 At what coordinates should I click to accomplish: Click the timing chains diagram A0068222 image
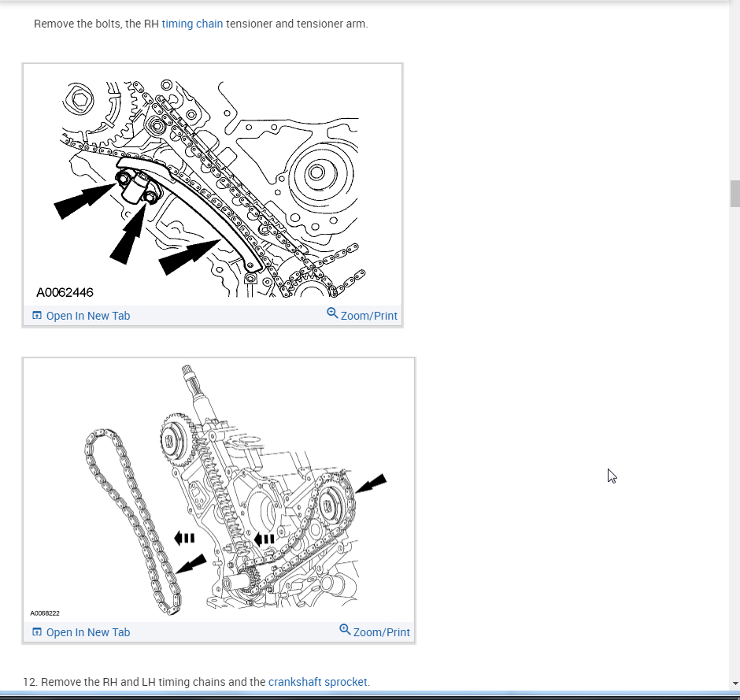219,490
